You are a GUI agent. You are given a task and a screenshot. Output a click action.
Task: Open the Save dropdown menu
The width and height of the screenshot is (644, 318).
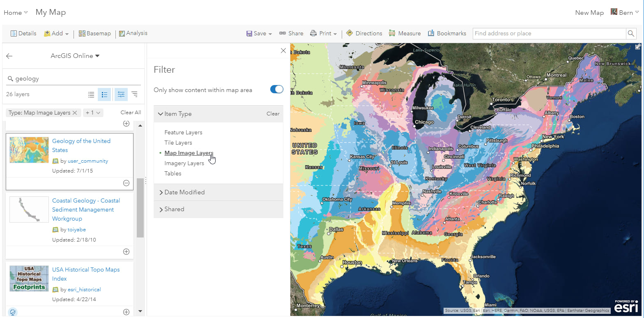(259, 33)
